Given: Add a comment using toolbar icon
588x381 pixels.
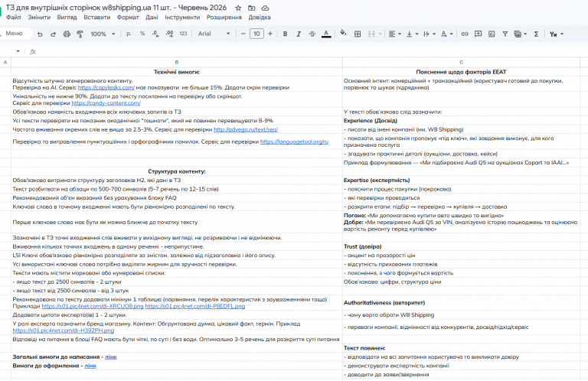Looking at the screenshot, I should pyautogui.click(x=478, y=34).
